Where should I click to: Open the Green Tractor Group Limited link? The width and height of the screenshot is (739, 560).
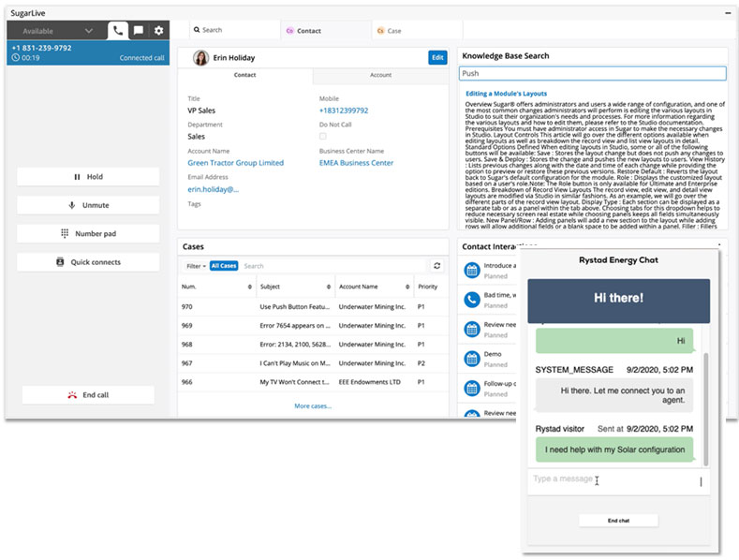[236, 163]
